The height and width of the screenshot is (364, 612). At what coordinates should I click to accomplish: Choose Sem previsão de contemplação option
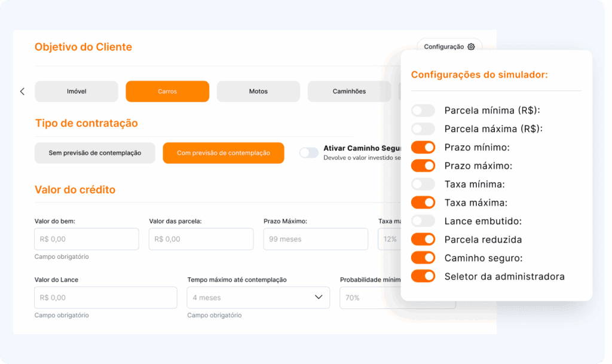click(94, 153)
